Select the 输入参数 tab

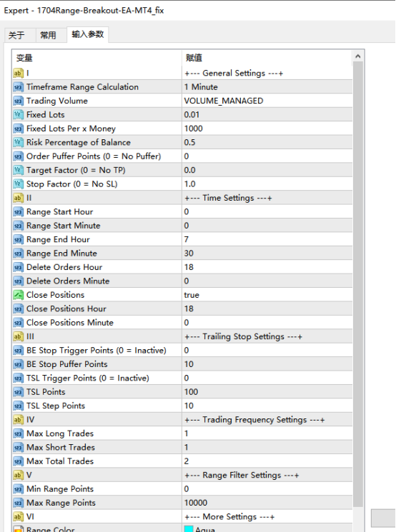(x=88, y=34)
